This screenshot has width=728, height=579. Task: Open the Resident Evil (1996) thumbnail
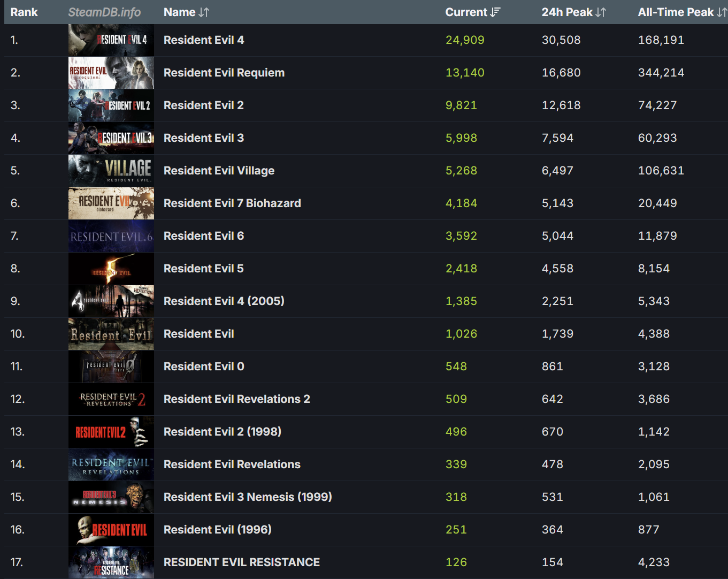tap(111, 530)
